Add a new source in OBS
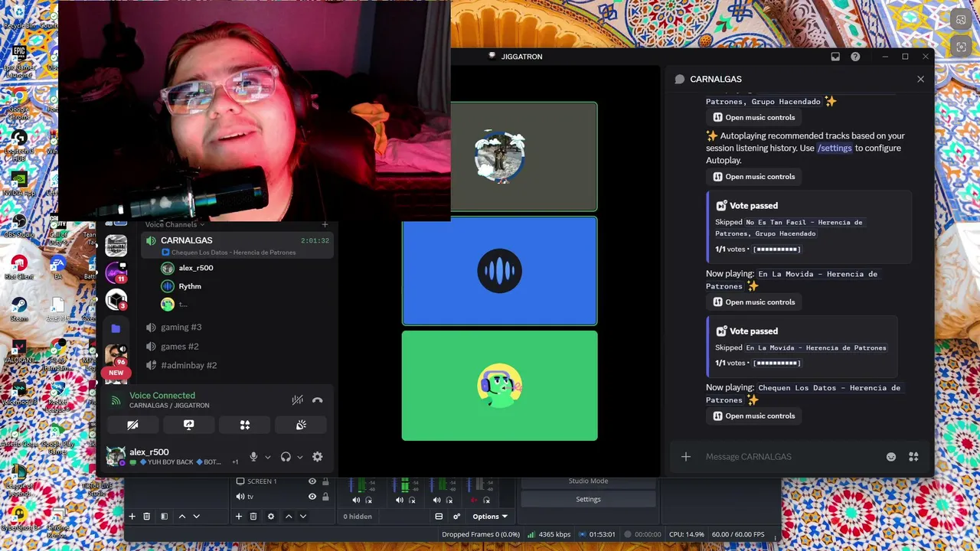The image size is (980, 551). pyautogui.click(x=238, y=517)
